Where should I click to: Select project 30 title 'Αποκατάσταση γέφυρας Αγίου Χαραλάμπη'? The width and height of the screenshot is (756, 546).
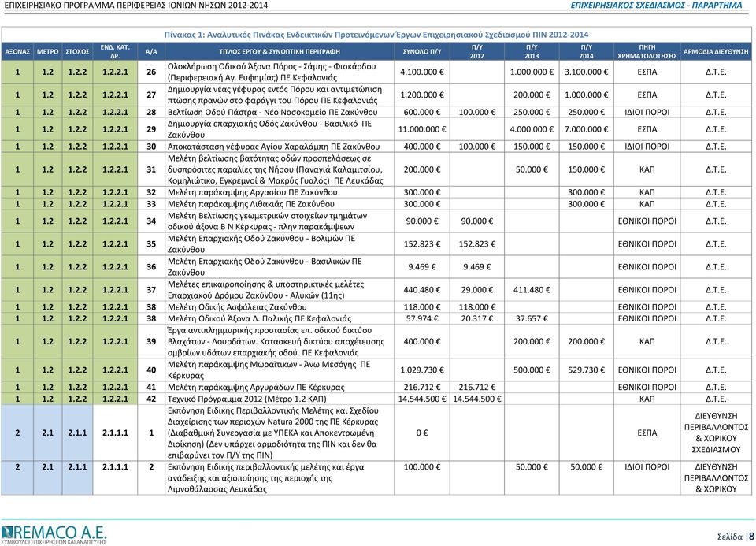pyautogui.click(x=273, y=147)
